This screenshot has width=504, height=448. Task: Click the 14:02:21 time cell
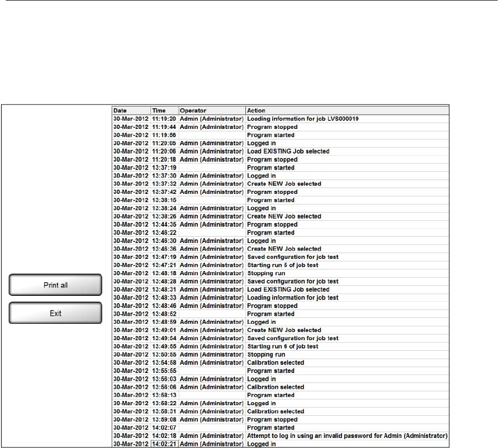click(164, 444)
